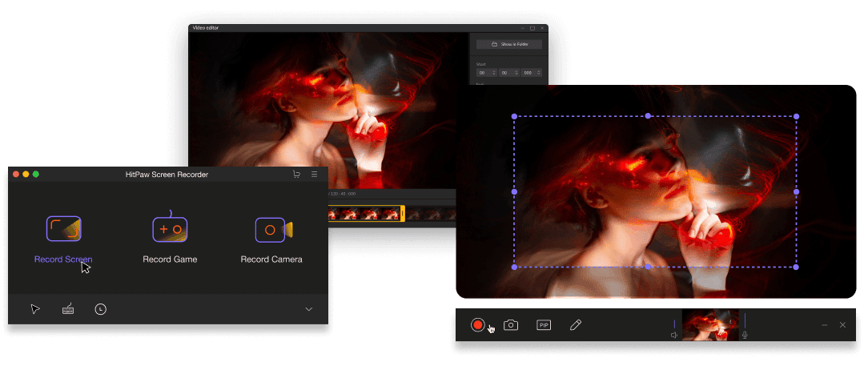Viewport: 868px width, 366px height.
Task: Click the bottom-right selection corner handle
Action: click(x=796, y=267)
